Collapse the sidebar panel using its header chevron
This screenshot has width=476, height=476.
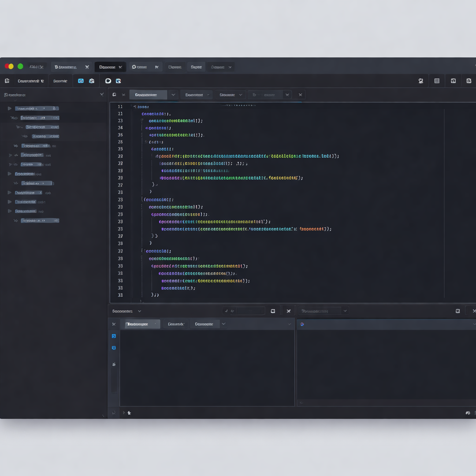coord(102,94)
